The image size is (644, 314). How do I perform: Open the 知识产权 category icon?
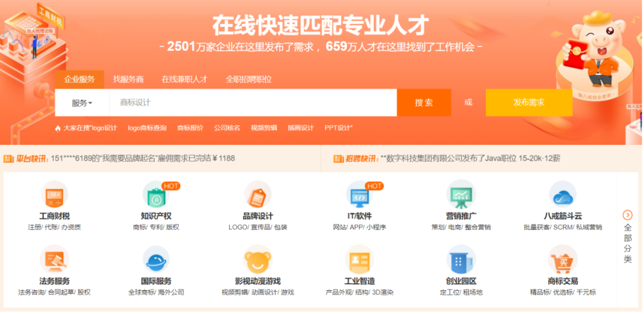(x=156, y=195)
